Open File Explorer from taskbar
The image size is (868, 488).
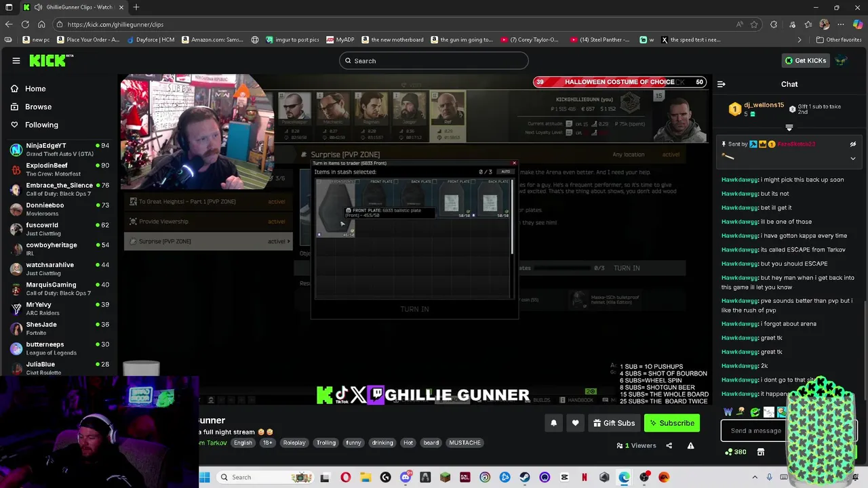click(366, 477)
